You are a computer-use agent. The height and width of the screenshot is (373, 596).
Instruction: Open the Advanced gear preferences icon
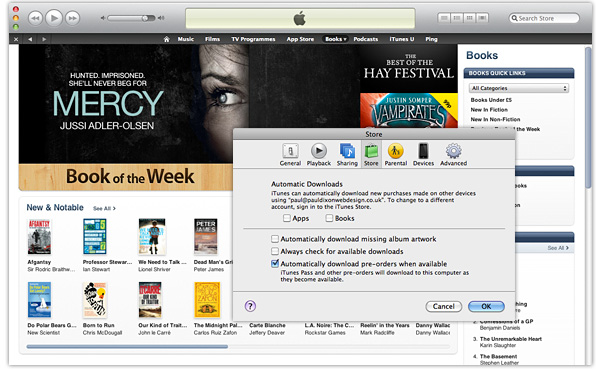453,151
